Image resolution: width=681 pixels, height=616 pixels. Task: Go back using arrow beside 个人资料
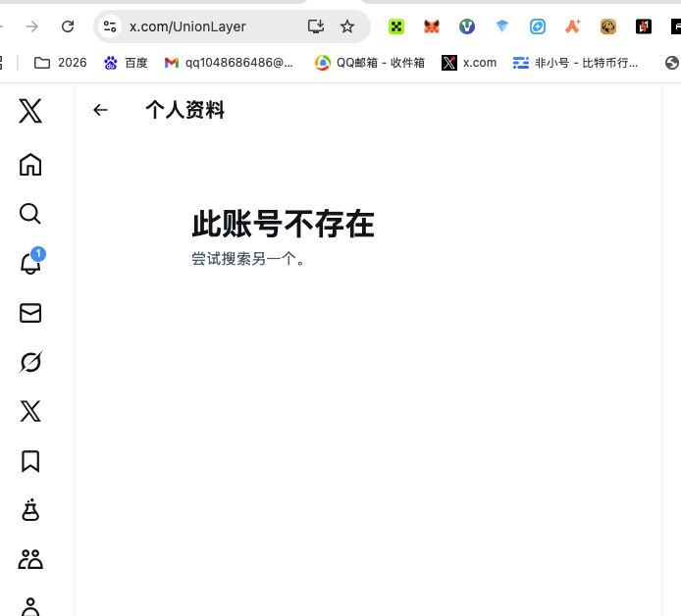tap(100, 110)
